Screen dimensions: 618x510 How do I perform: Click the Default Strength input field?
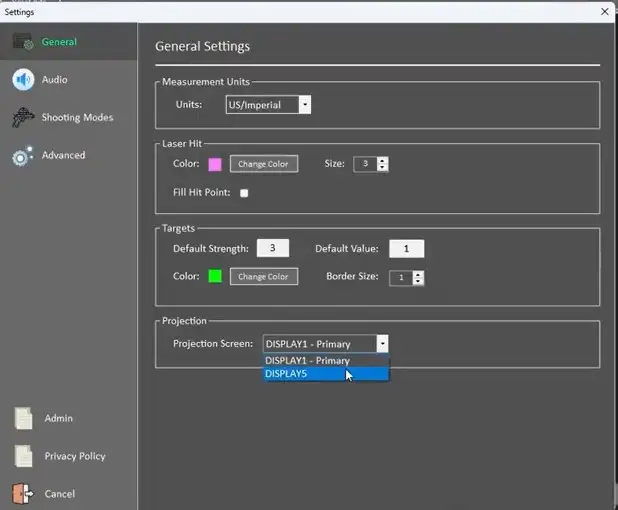273,249
